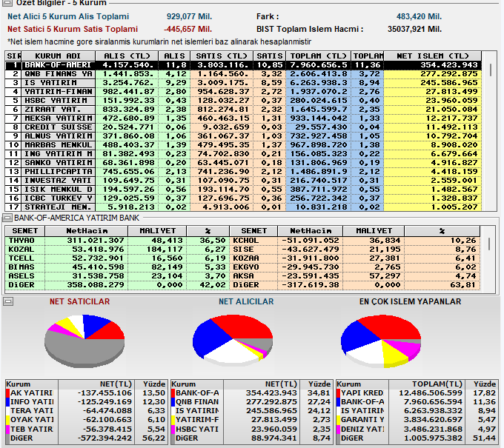The width and height of the screenshot is (504, 448).
Task: Click the first SENET column header
Action: pyautogui.click(x=24, y=231)
